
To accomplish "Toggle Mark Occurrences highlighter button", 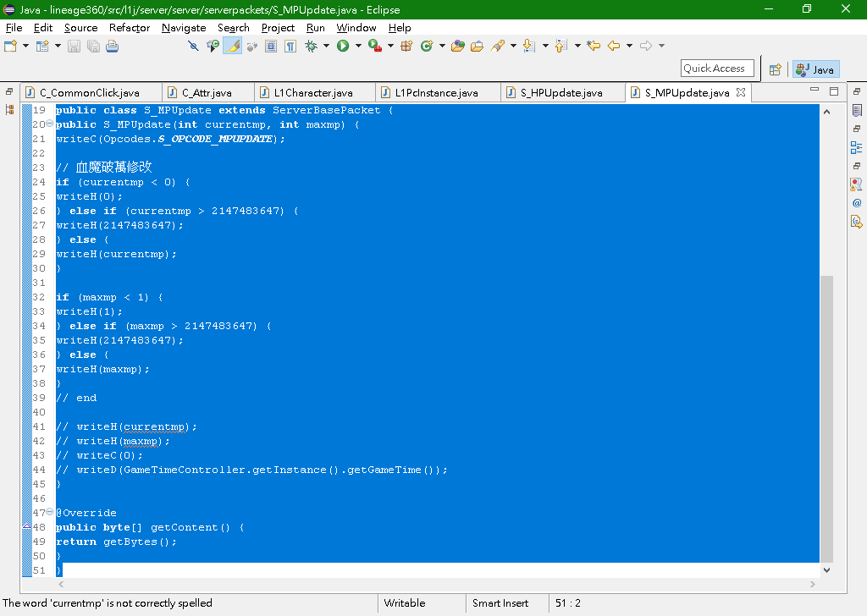I will (232, 46).
